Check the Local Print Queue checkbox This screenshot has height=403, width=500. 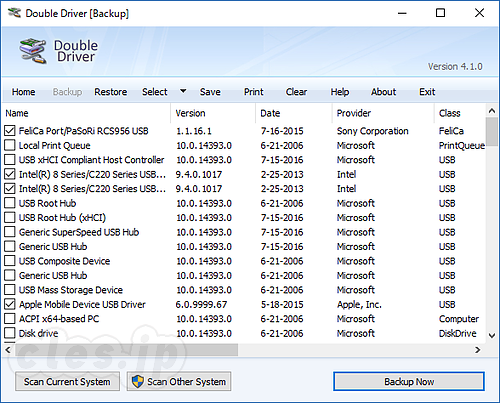tap(10, 145)
